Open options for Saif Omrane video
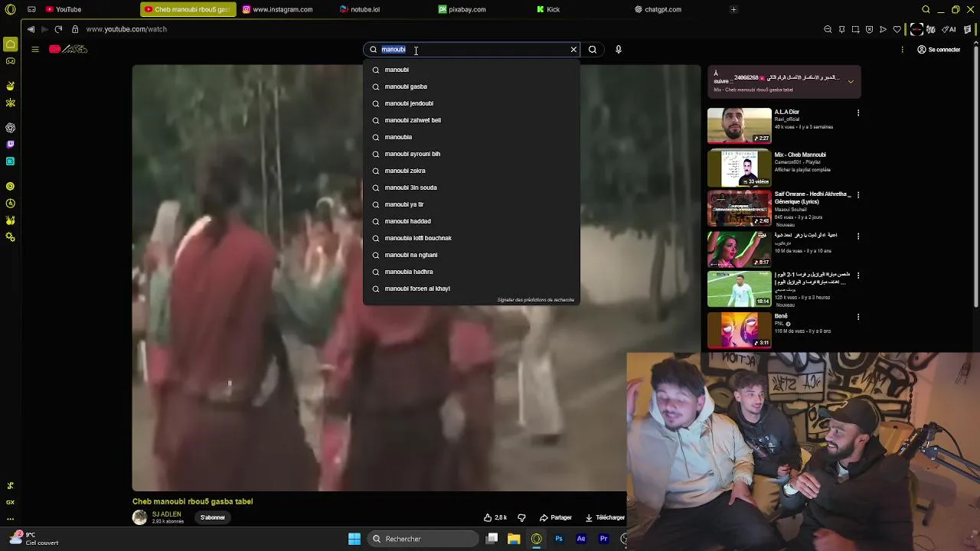 pyautogui.click(x=857, y=195)
